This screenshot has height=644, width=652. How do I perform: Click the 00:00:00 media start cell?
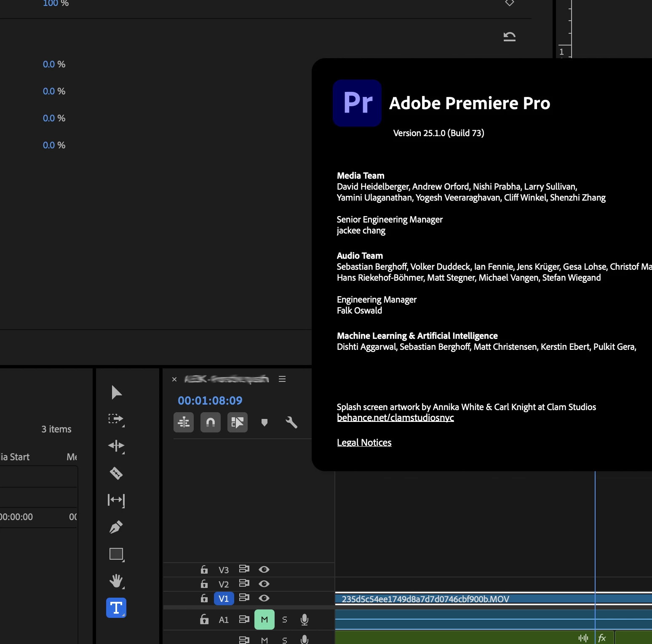[16, 517]
